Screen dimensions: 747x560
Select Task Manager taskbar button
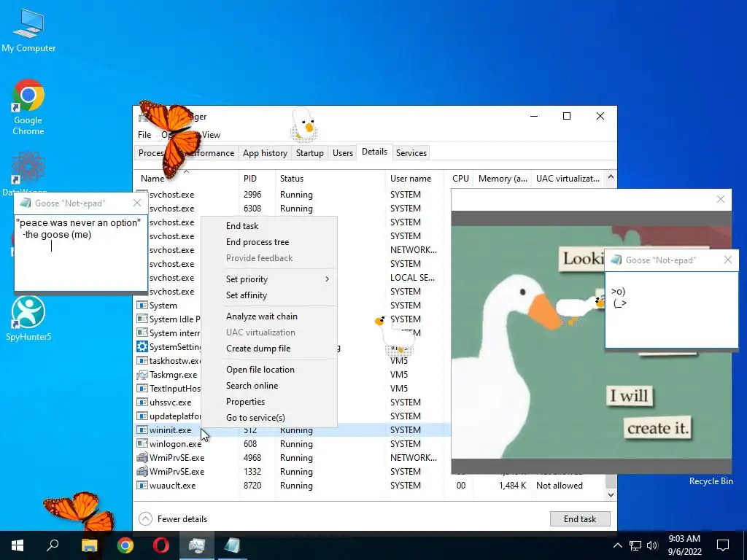tap(197, 545)
